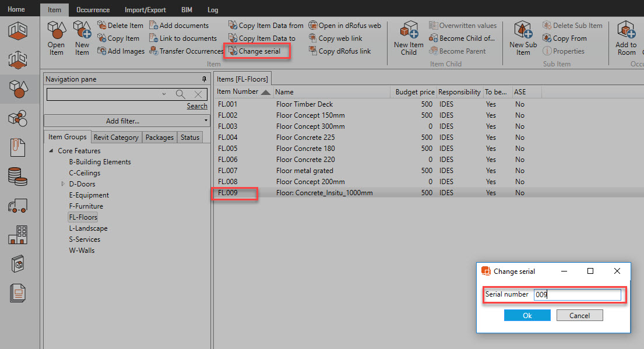Viewport: 644px width, 349px height.
Task: Click Open in dRofus web
Action: coord(344,26)
